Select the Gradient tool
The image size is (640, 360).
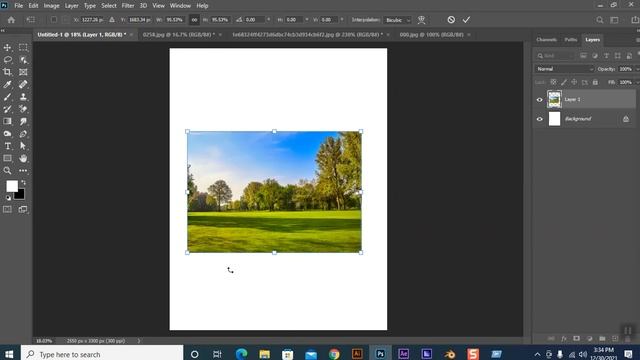pos(7,121)
